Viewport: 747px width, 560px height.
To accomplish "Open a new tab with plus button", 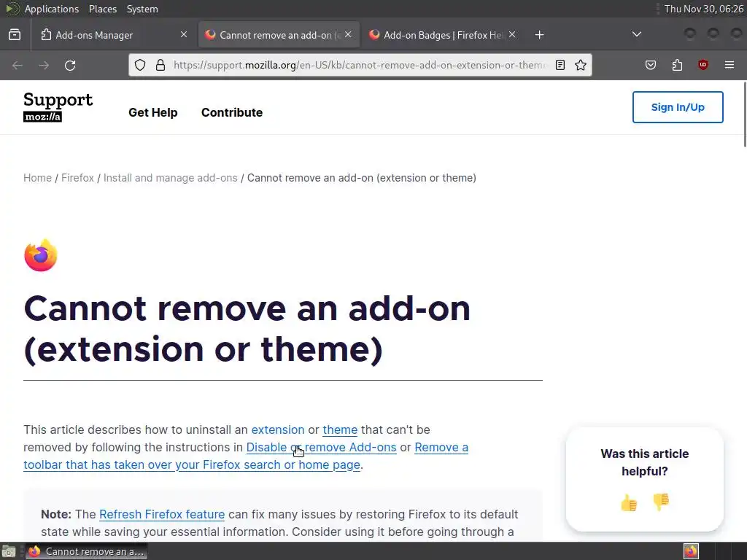I will click(539, 35).
